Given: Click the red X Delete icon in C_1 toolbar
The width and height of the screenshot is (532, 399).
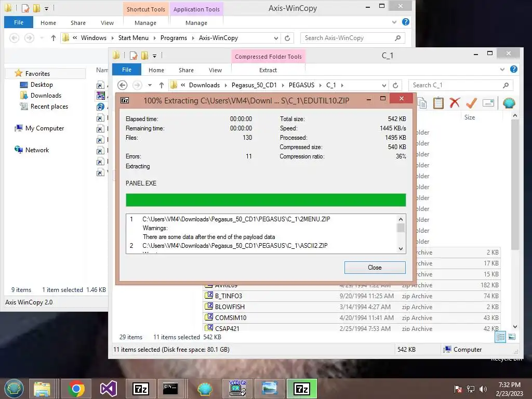Looking at the screenshot, I should point(455,103).
